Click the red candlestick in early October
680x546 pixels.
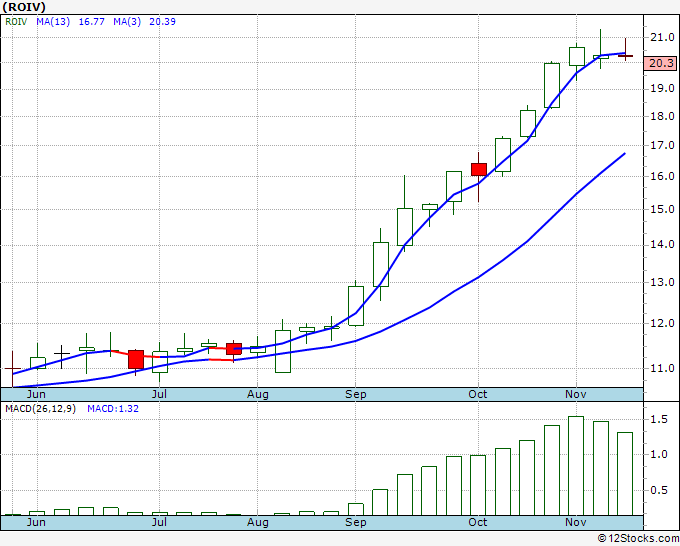(479, 170)
